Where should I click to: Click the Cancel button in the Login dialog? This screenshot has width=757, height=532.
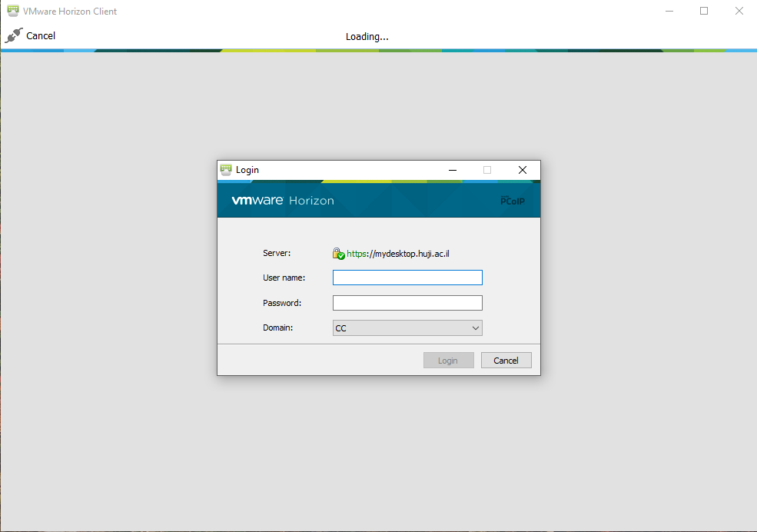(506, 360)
